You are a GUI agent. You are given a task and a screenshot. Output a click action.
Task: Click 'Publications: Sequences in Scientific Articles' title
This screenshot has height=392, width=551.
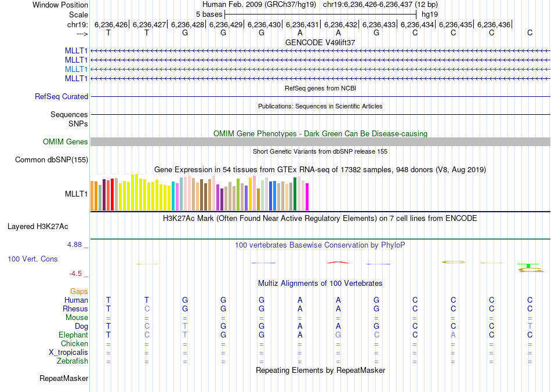pyautogui.click(x=320, y=107)
